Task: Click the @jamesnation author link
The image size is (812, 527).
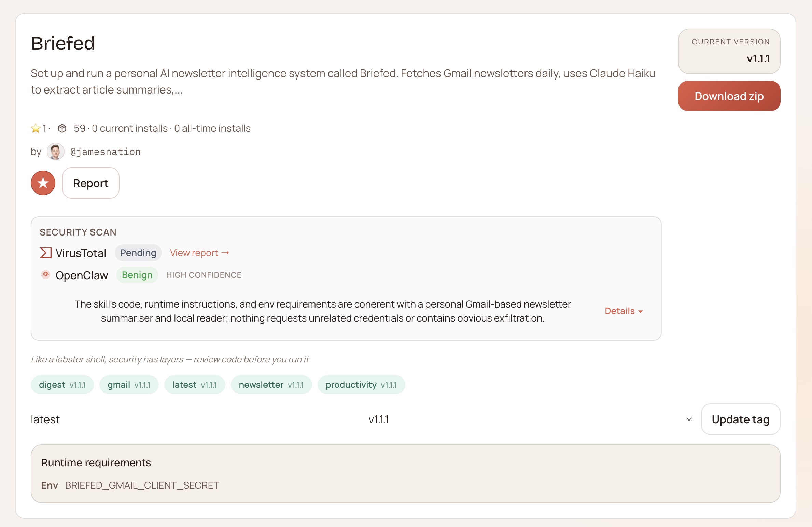Action: click(106, 152)
